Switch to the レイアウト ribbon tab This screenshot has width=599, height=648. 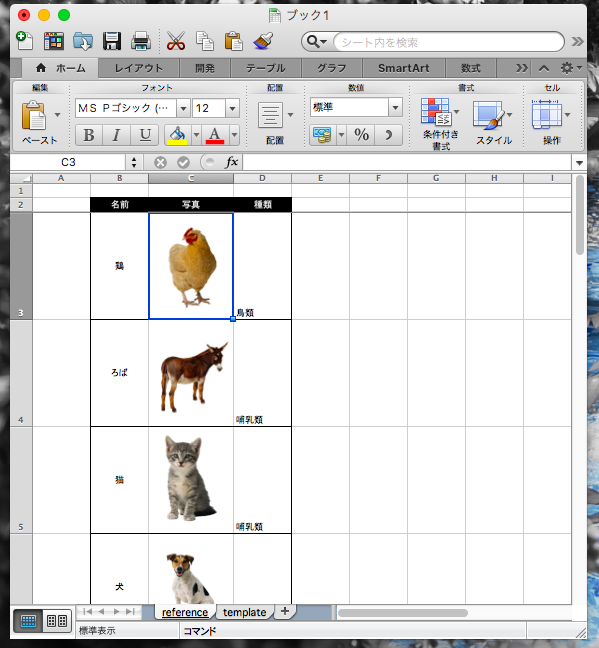tap(138, 68)
